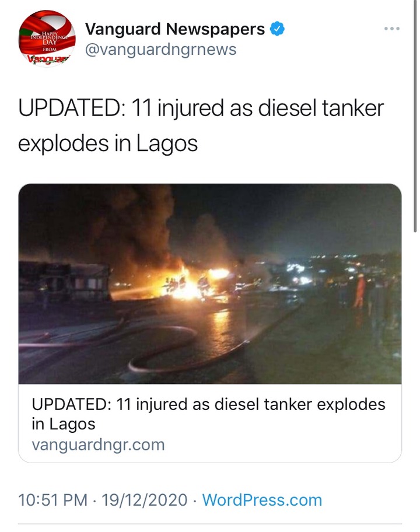Viewport: 420px width, 532px height.
Task: Select the tweet text starting with UPDATED
Action: pyautogui.click(x=201, y=125)
